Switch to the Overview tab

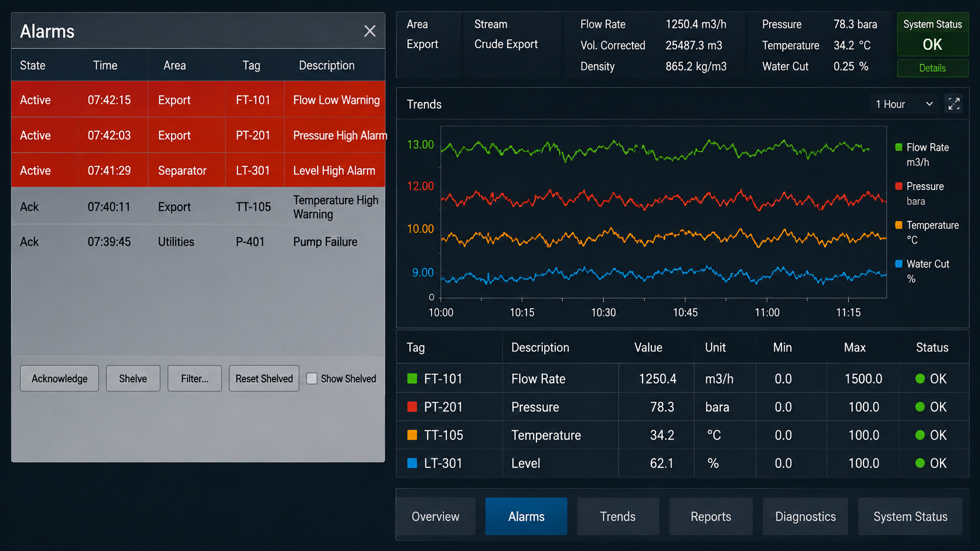435,516
